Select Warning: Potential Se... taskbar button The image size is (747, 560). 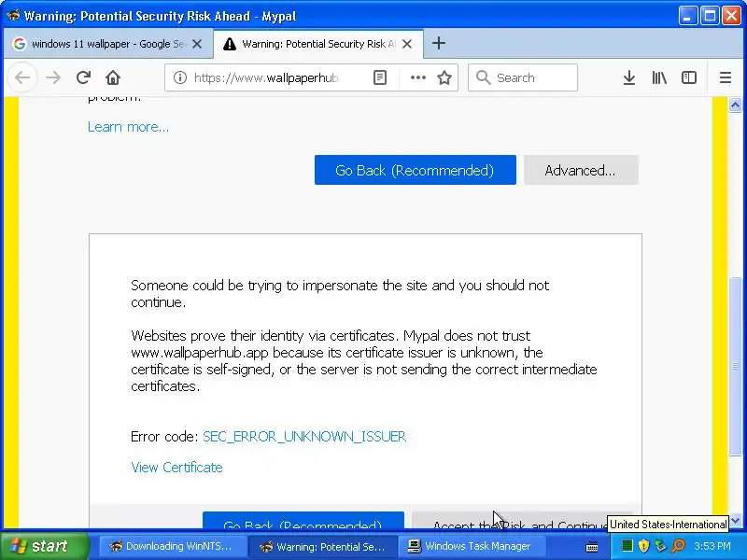pos(322,546)
